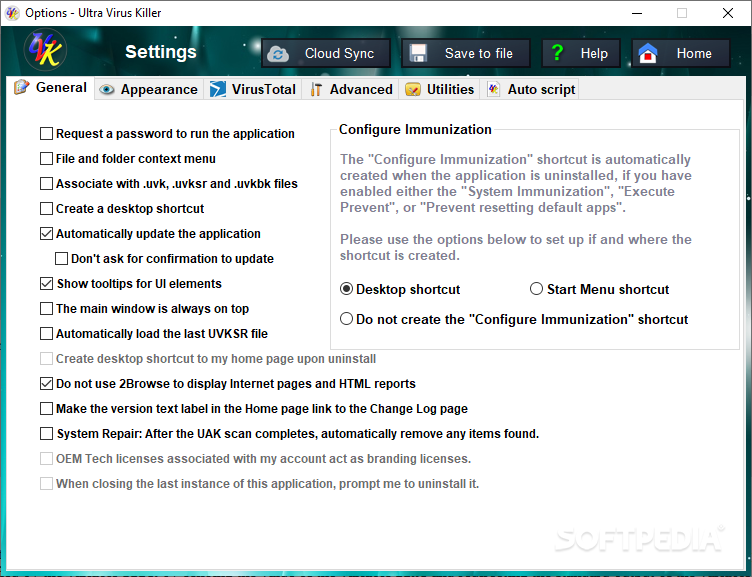Close the Options window
This screenshot has height=577, width=752.
tap(728, 13)
